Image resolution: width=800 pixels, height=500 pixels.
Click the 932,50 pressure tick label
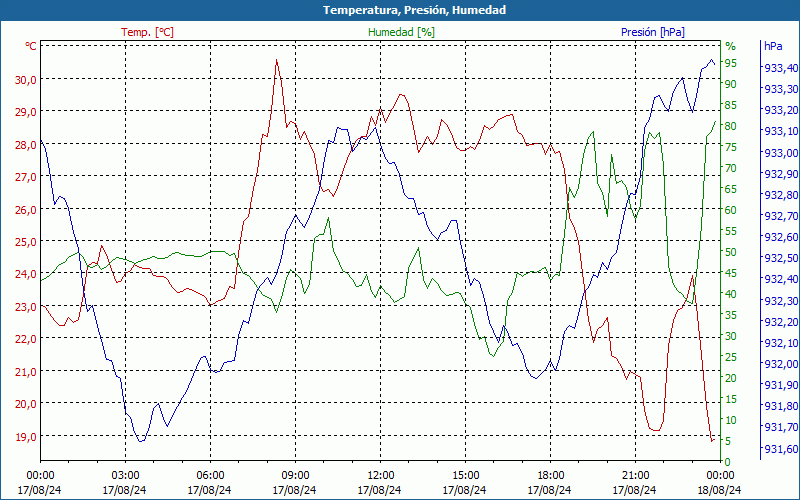(x=781, y=258)
